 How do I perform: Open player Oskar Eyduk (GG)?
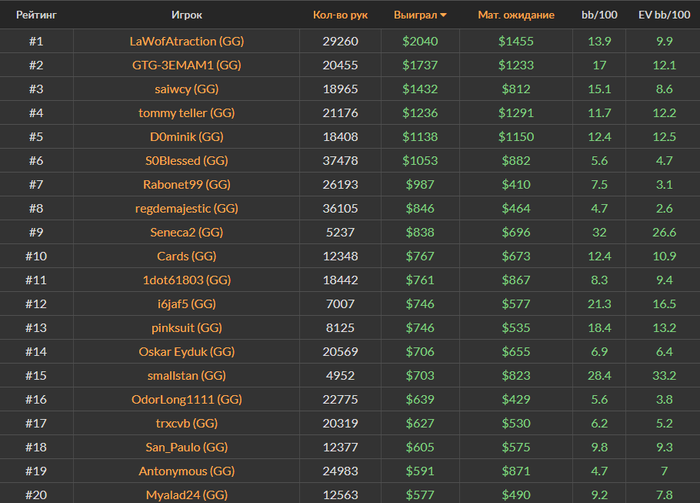pyautogui.click(x=187, y=352)
